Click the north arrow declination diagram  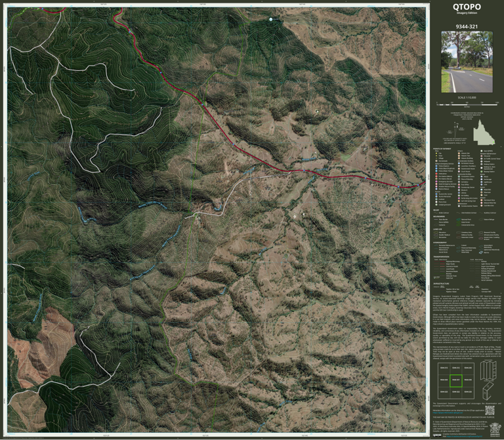click(457, 130)
